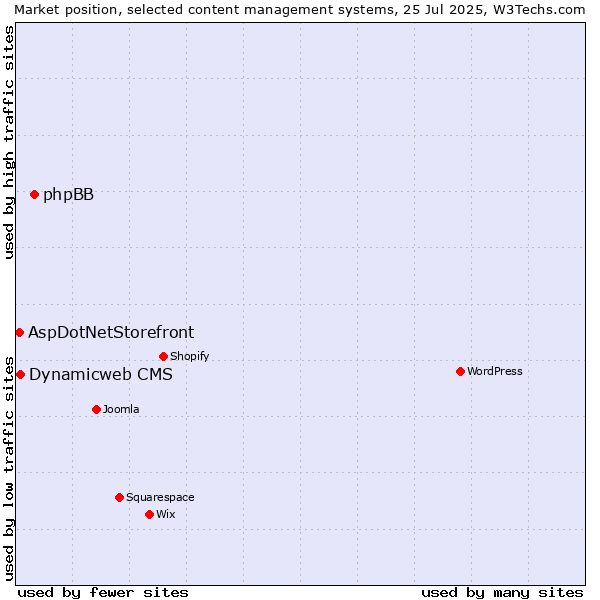Image resolution: width=600 pixels, height=600 pixels.
Task: Select the Dynamicweb CMS label text
Action: pyautogui.click(x=101, y=375)
